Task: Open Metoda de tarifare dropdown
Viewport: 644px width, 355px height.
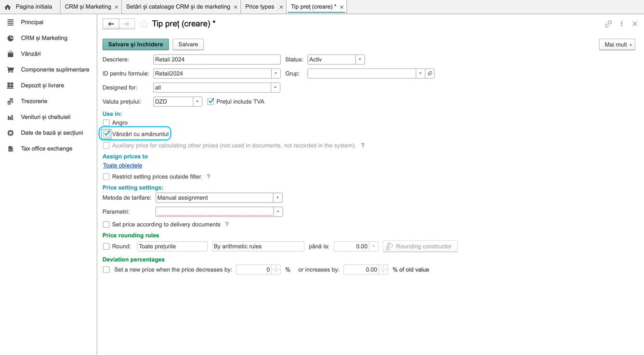Action: (x=277, y=198)
